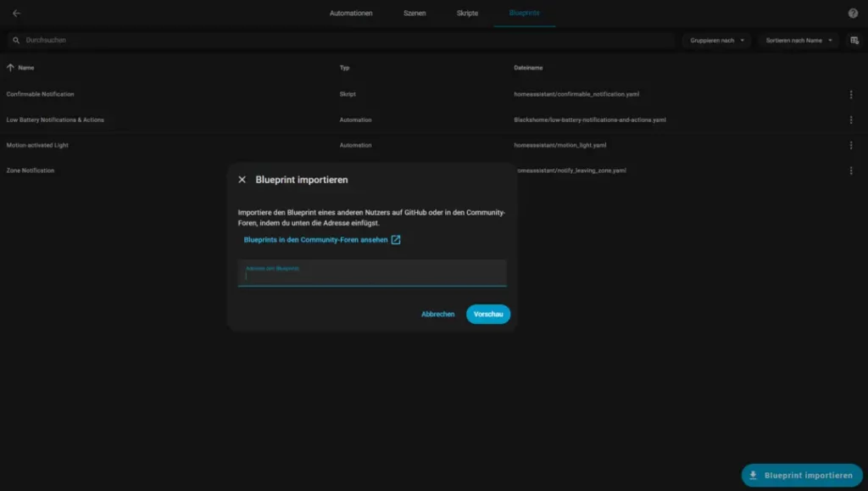
Task: Switch to the Szenen tab
Action: (415, 13)
